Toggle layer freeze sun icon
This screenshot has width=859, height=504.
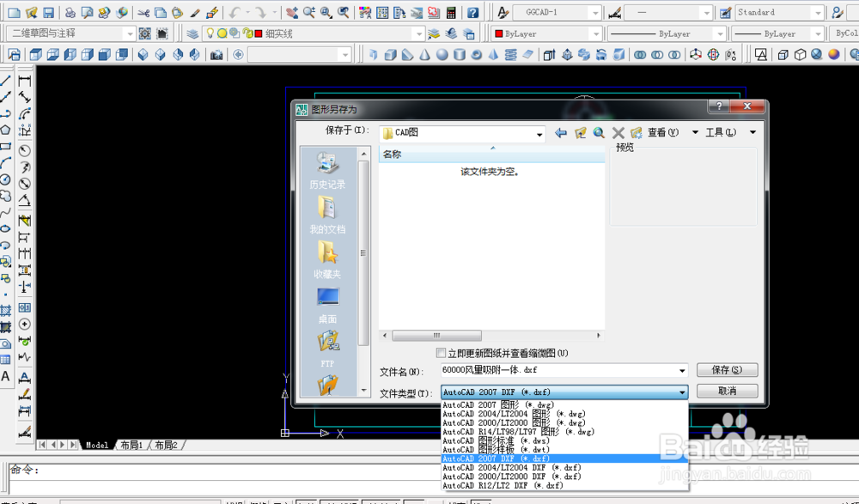click(x=222, y=33)
